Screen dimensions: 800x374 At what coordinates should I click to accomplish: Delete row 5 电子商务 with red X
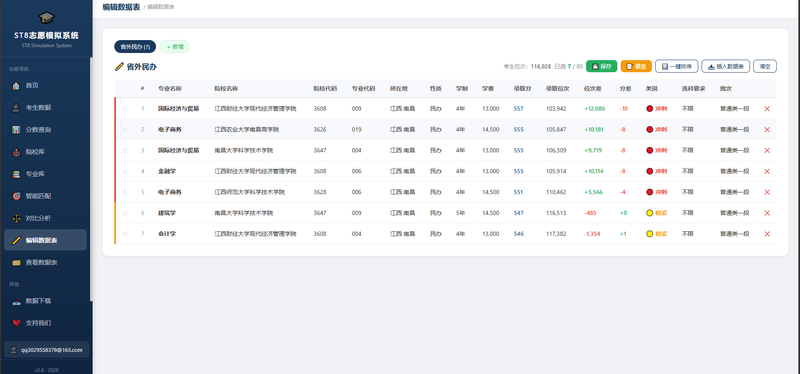[767, 192]
